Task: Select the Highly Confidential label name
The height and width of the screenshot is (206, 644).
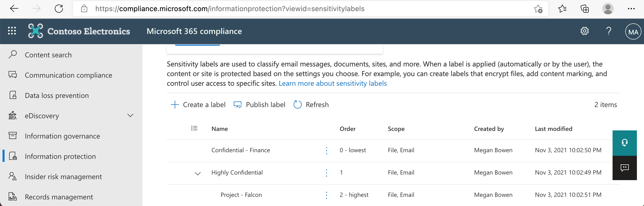Action: (237, 173)
